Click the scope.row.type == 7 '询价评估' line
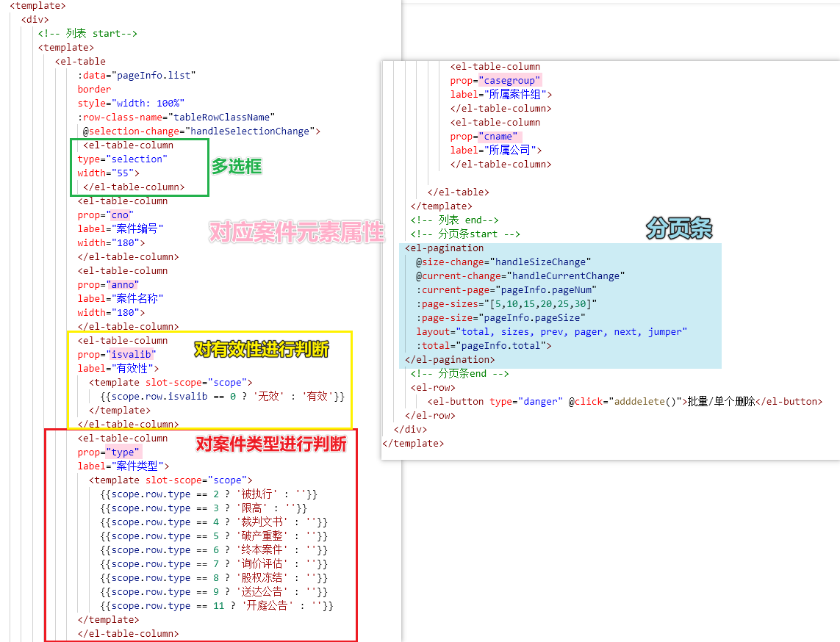Image resolution: width=840 pixels, height=642 pixels. pos(214,564)
